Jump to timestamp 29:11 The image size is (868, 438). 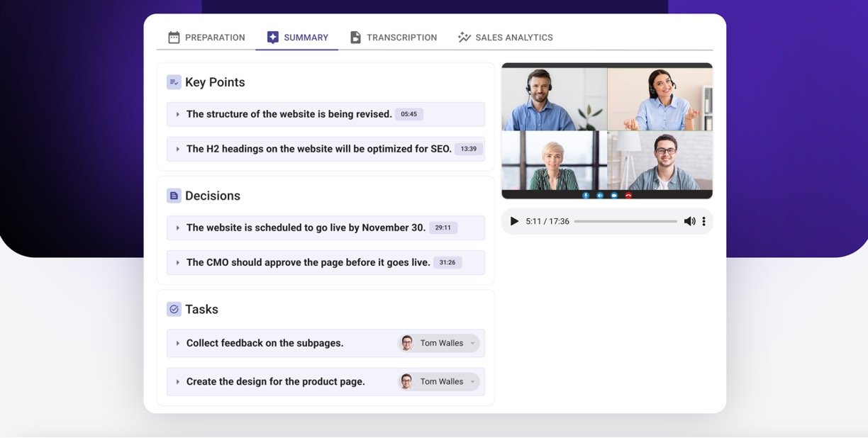(443, 228)
